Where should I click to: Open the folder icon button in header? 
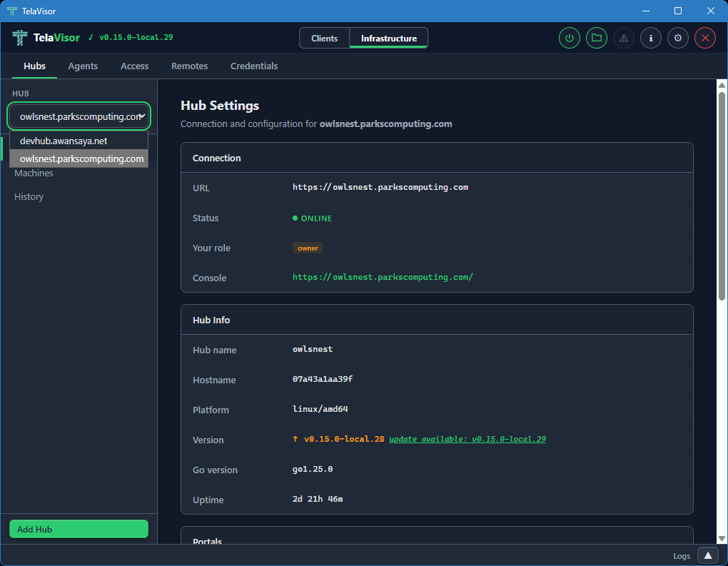597,38
